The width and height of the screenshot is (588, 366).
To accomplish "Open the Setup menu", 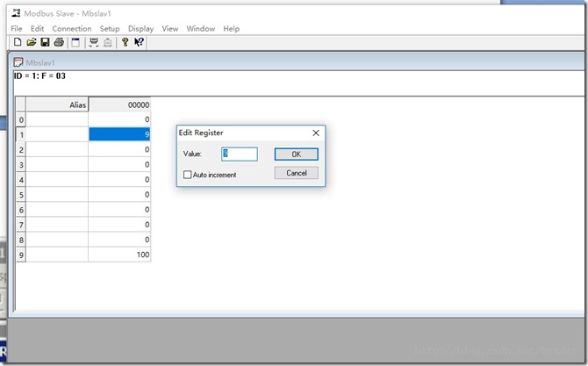I will click(x=110, y=28).
